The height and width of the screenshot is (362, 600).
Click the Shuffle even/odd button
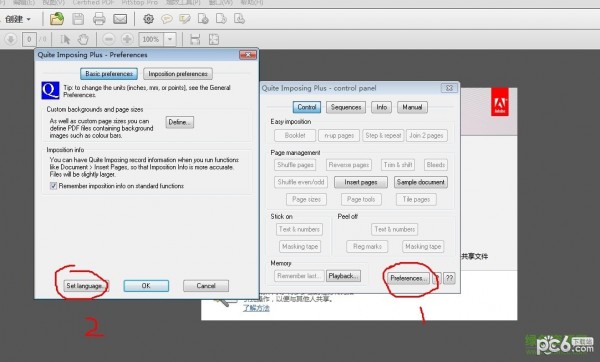pyautogui.click(x=301, y=182)
